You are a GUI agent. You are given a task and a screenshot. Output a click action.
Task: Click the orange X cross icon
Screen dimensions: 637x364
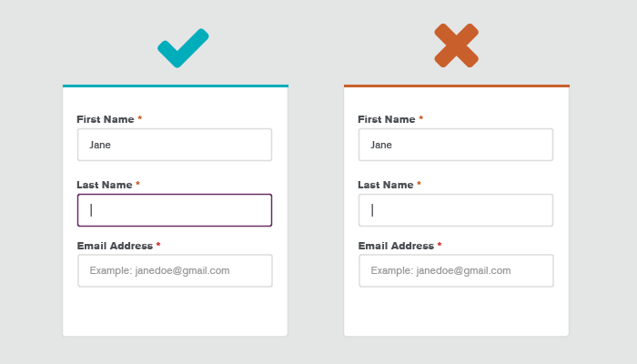coord(456,45)
